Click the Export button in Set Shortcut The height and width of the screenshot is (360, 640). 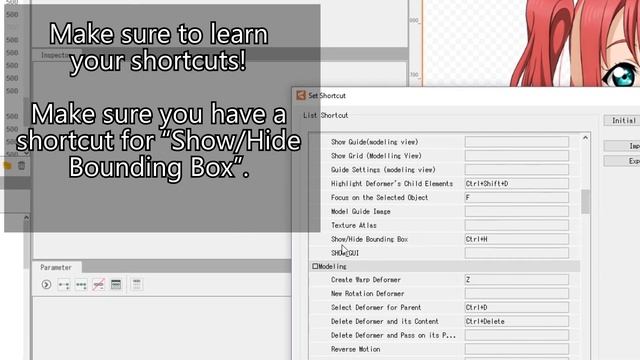(x=622, y=161)
